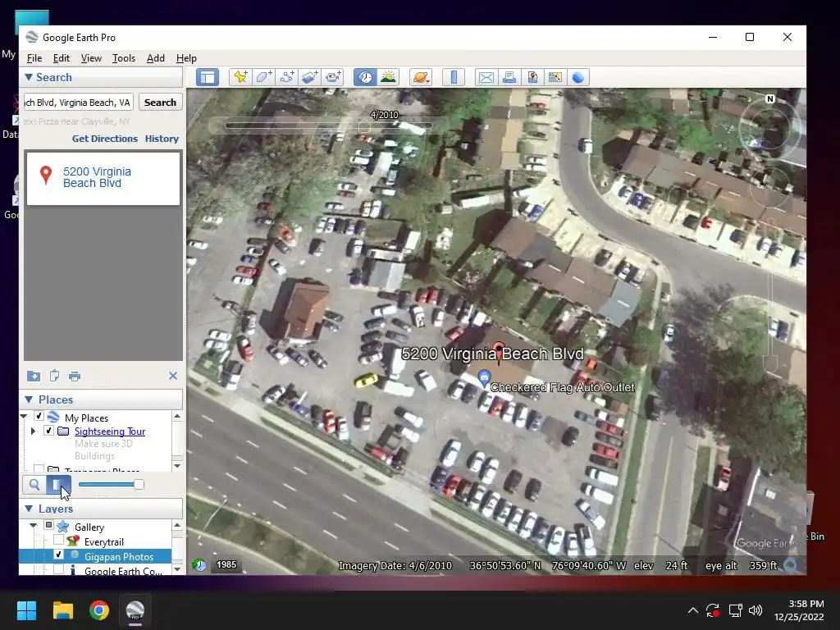The height and width of the screenshot is (630, 840).
Task: Collapse the Places panel
Action: tap(29, 399)
